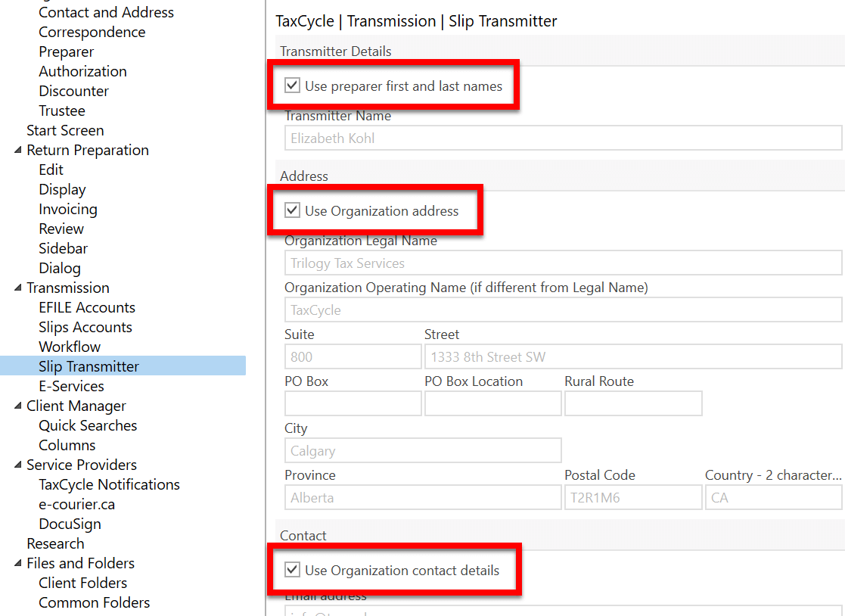Open Trustee settings
This screenshot has width=845, height=616.
pyautogui.click(x=62, y=111)
